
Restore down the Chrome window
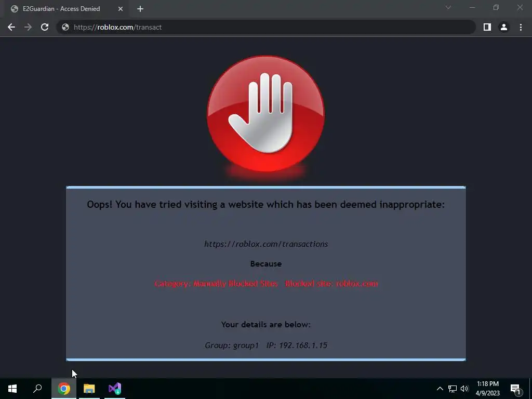(496, 7)
